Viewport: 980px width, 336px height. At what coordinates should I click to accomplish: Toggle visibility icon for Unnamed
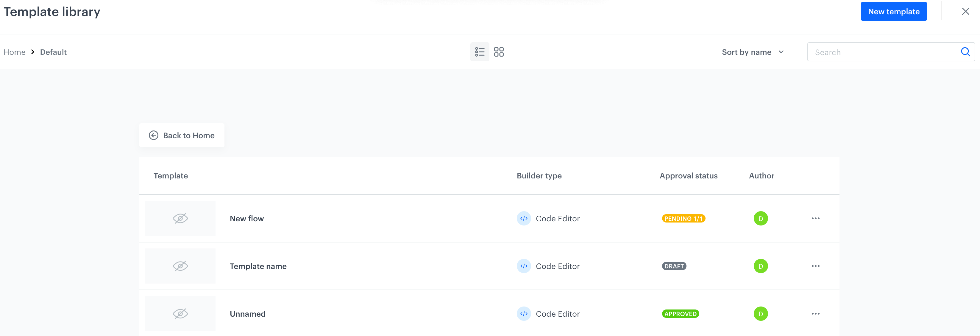(181, 313)
